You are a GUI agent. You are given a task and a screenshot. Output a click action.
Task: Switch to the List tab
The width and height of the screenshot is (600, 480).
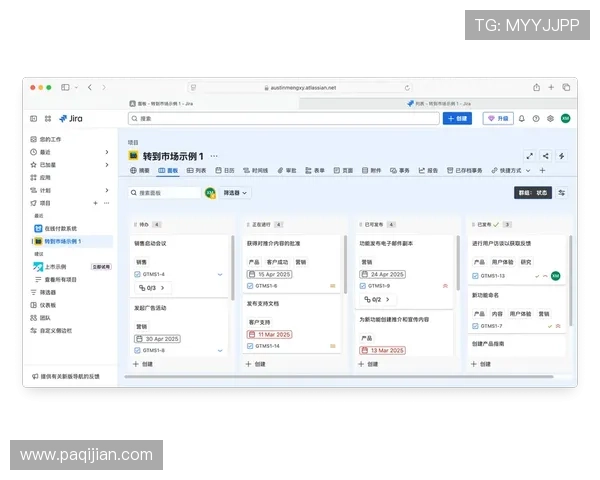point(196,170)
